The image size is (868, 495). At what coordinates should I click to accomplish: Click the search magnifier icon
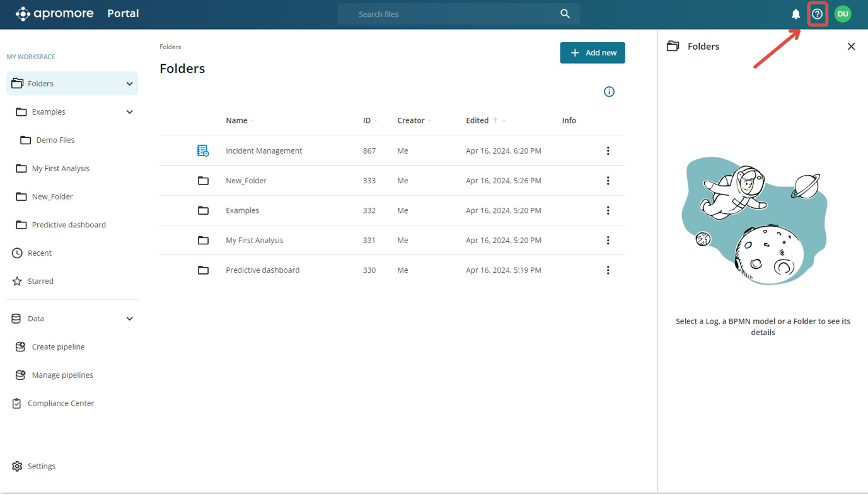pyautogui.click(x=565, y=14)
